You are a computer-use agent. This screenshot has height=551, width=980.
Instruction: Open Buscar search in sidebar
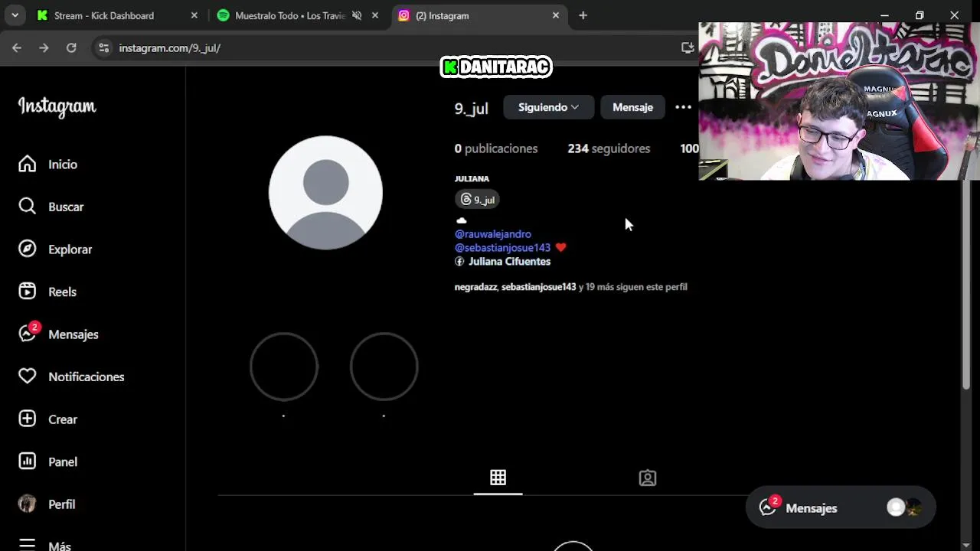(x=28, y=207)
